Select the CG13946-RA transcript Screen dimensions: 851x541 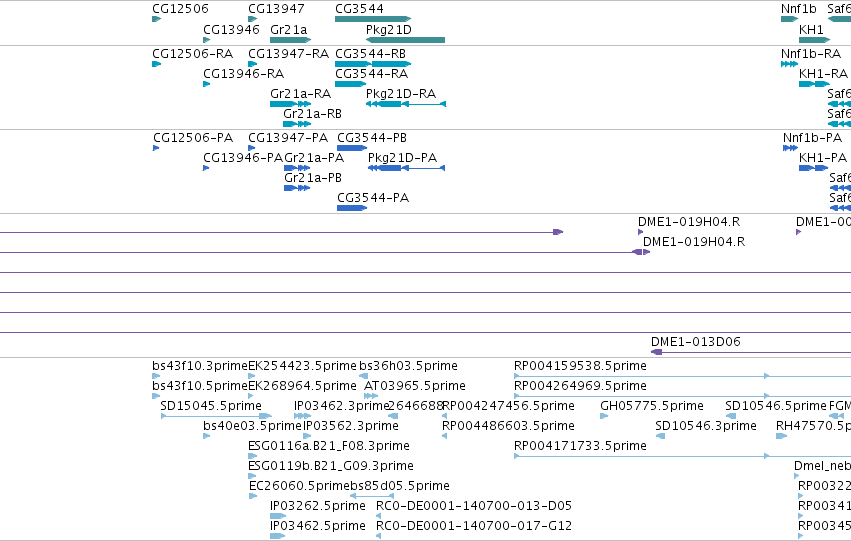pyautogui.click(x=206, y=84)
